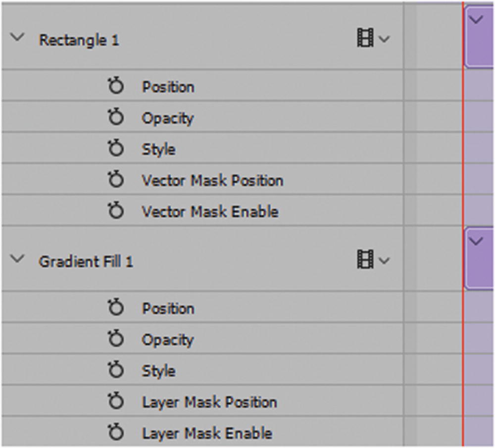Image resolution: width=495 pixels, height=448 pixels.
Task: Open filmstrip menu for Gradient Fill 1
Action: 372,260
